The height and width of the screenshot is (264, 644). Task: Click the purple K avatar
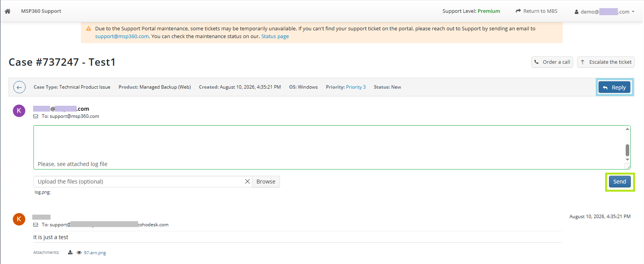(19, 111)
